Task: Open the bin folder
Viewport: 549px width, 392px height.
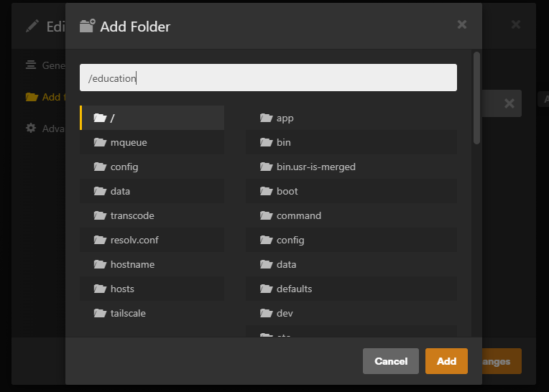Action: coord(351,142)
